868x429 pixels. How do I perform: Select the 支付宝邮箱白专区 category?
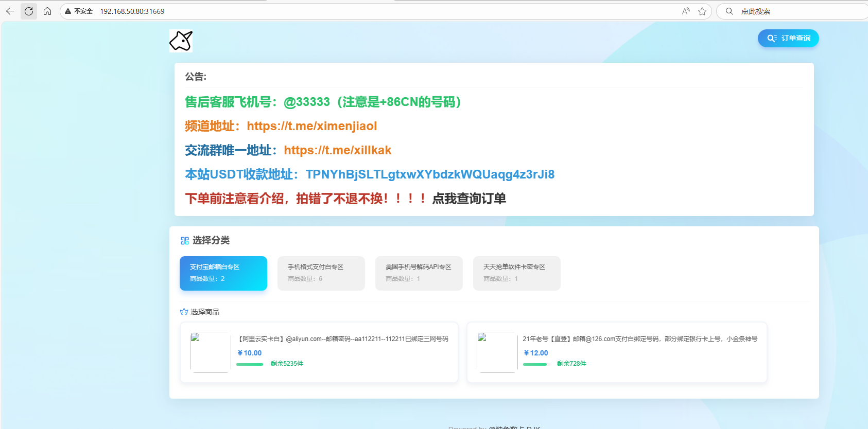[x=223, y=273]
